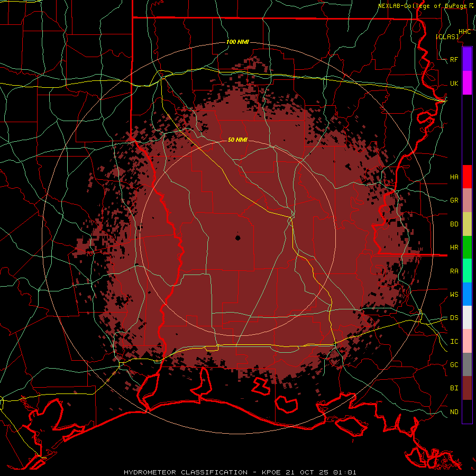The width and height of the screenshot is (476, 476).
Task: Pick the olive-yellow BD legend swatch
Action: point(467,224)
